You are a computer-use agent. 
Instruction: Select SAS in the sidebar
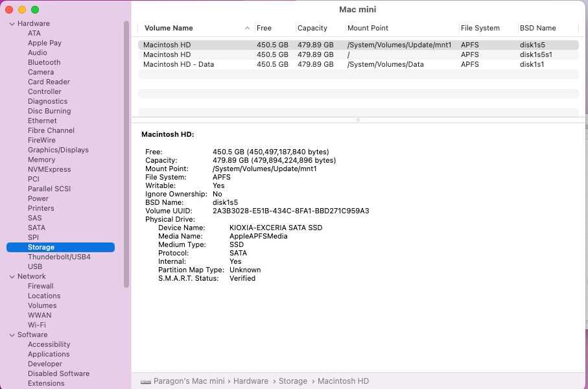click(35, 218)
